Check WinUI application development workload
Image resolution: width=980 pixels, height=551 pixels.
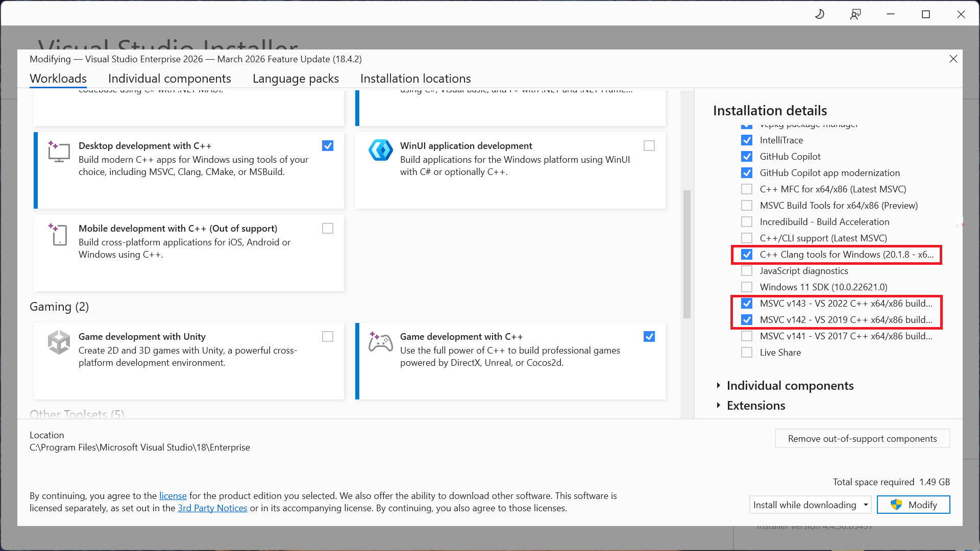[x=649, y=146]
